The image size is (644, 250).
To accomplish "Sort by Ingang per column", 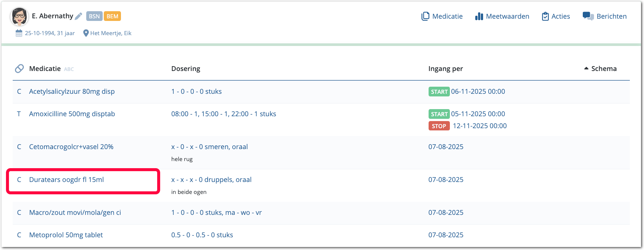I will pyautogui.click(x=445, y=69).
